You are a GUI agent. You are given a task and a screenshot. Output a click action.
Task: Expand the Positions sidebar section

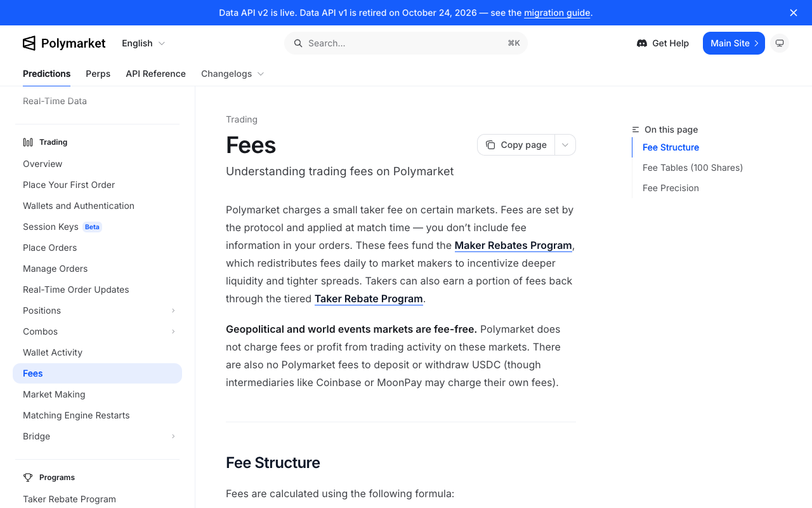point(173,311)
